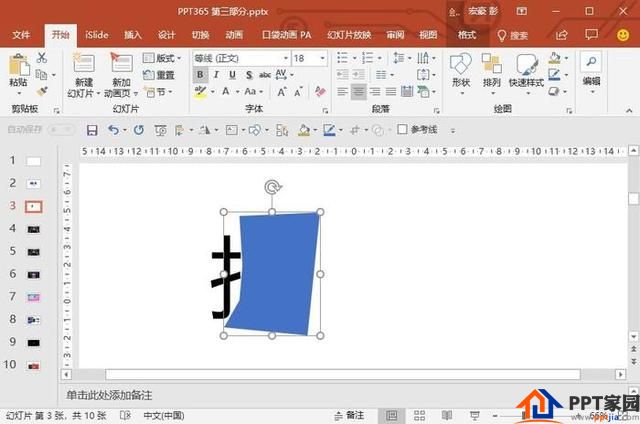640x424 pixels.
Task: Click Reset slide button
Action: pos(159,75)
